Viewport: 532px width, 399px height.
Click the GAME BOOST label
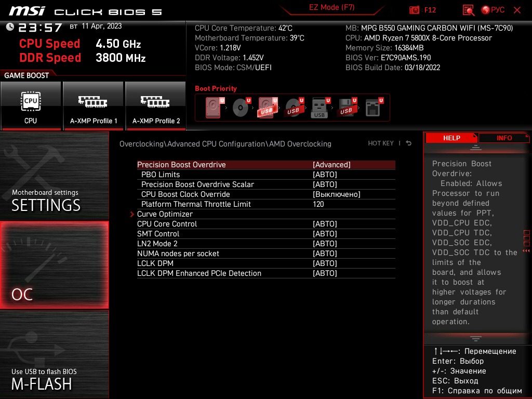coord(26,75)
